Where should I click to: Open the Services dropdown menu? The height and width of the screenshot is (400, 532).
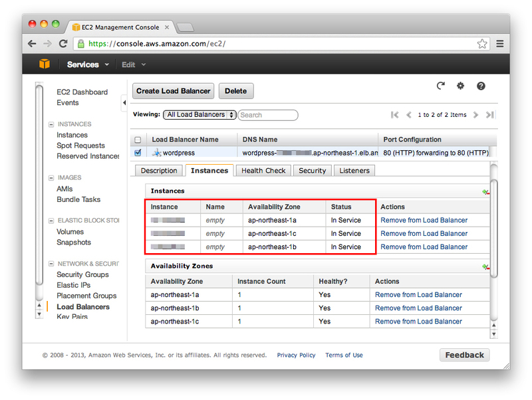[x=88, y=64]
